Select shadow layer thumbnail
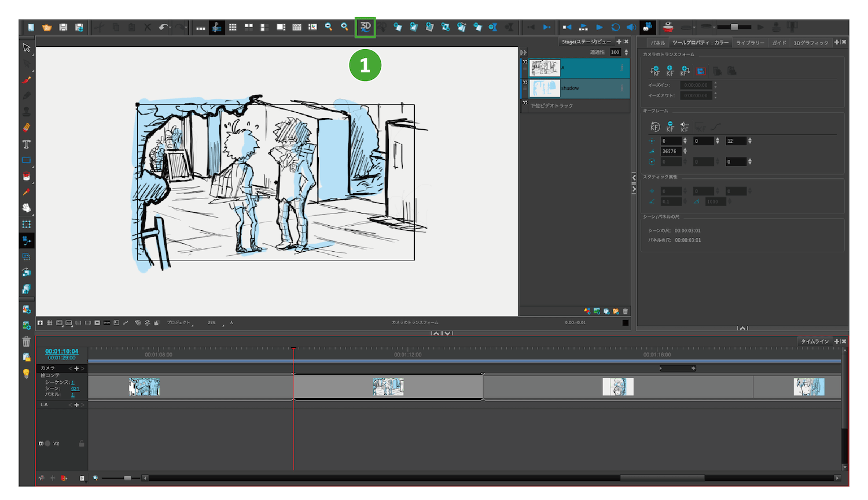The image size is (868, 500). tap(545, 88)
